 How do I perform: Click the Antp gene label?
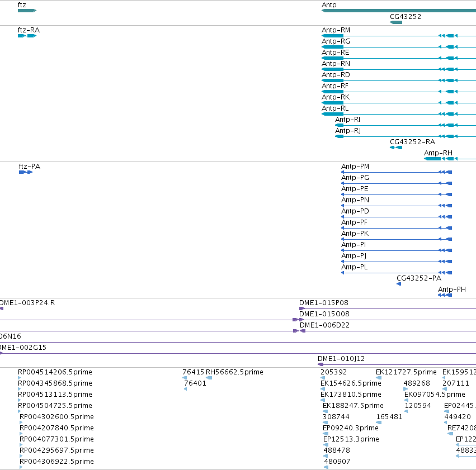point(329,5)
